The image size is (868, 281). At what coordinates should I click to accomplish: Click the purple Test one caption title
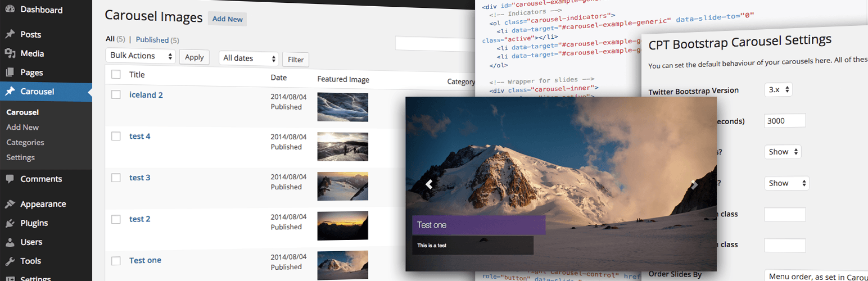478,225
